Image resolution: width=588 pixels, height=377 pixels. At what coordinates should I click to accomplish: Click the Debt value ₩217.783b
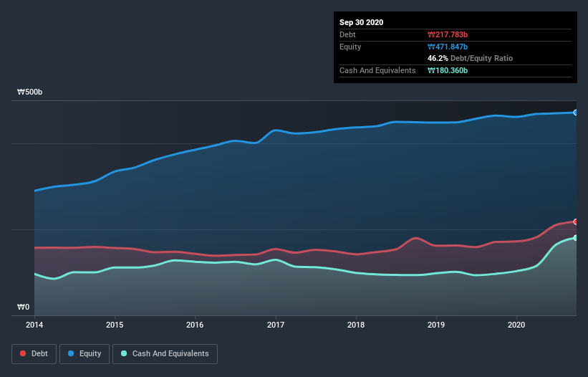[448, 34]
